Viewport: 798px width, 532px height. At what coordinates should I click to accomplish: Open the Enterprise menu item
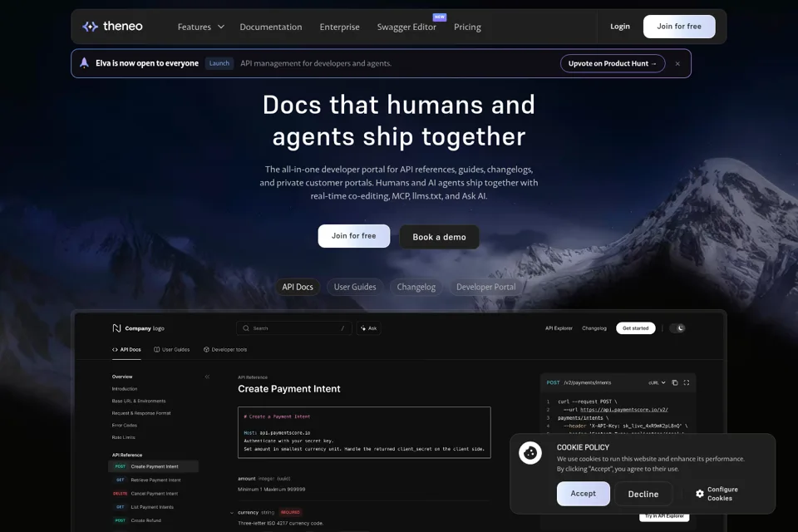339,27
